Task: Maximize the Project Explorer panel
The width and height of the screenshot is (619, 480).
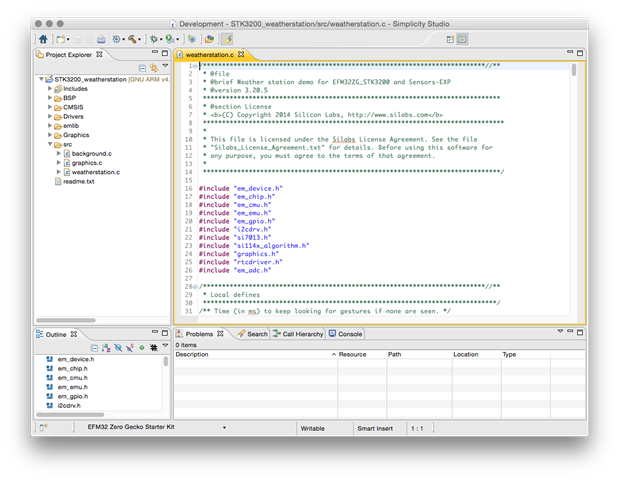Action: point(165,53)
